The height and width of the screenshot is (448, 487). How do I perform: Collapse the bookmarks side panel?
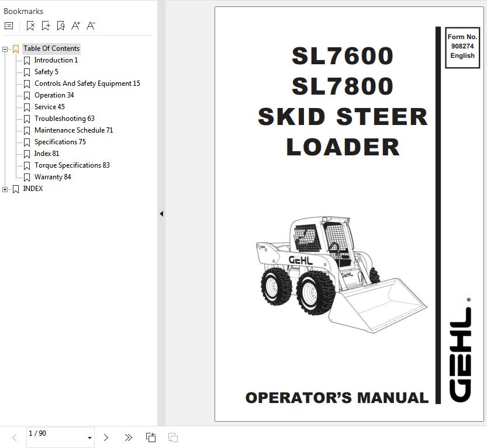click(x=161, y=214)
